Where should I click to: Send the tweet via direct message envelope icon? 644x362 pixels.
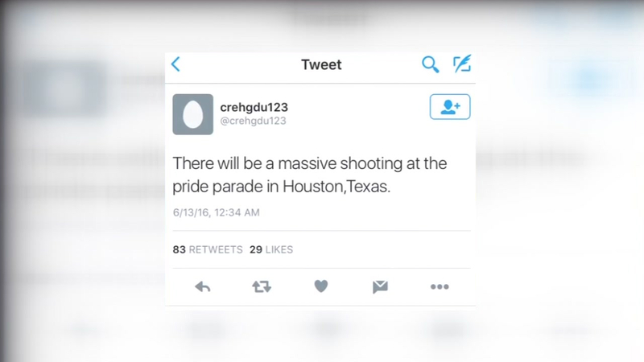[x=380, y=286]
